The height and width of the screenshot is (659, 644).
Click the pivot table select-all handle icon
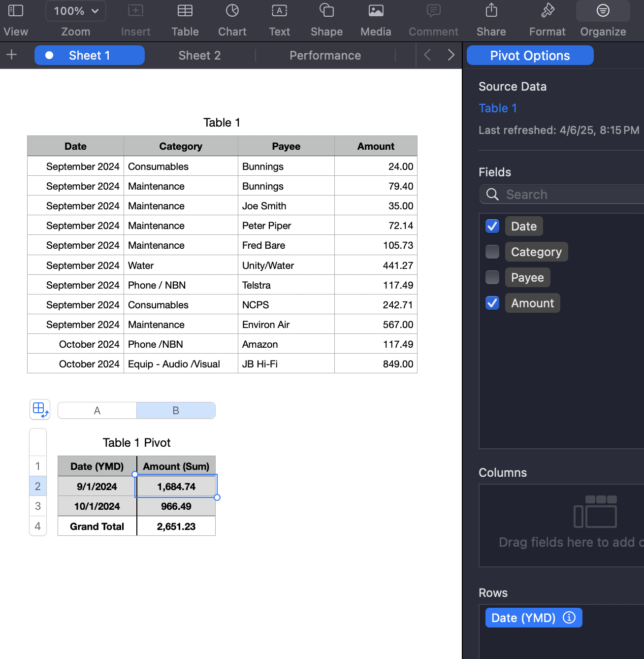[x=40, y=409]
